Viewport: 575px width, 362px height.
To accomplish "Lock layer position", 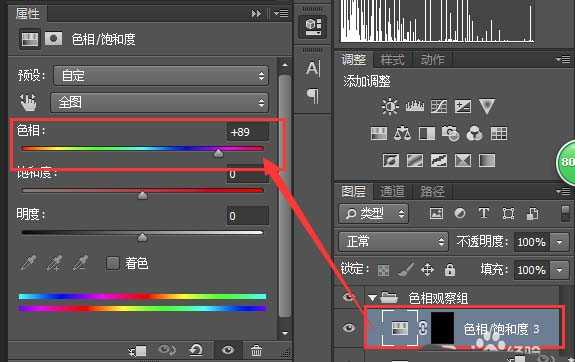I will pos(428,270).
